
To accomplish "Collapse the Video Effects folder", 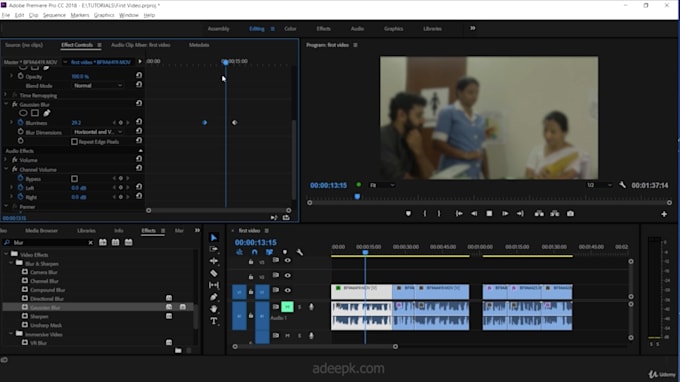I will pos(6,254).
